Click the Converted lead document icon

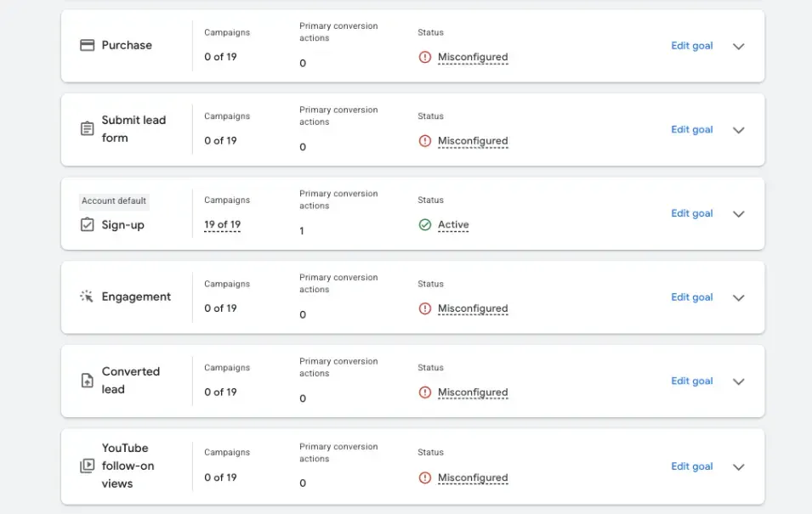click(87, 381)
